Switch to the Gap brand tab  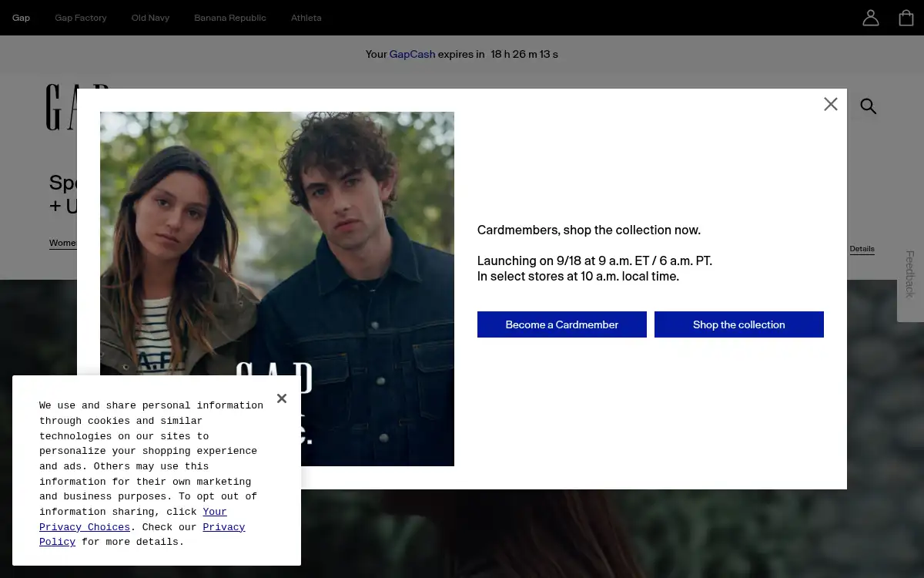point(21,18)
